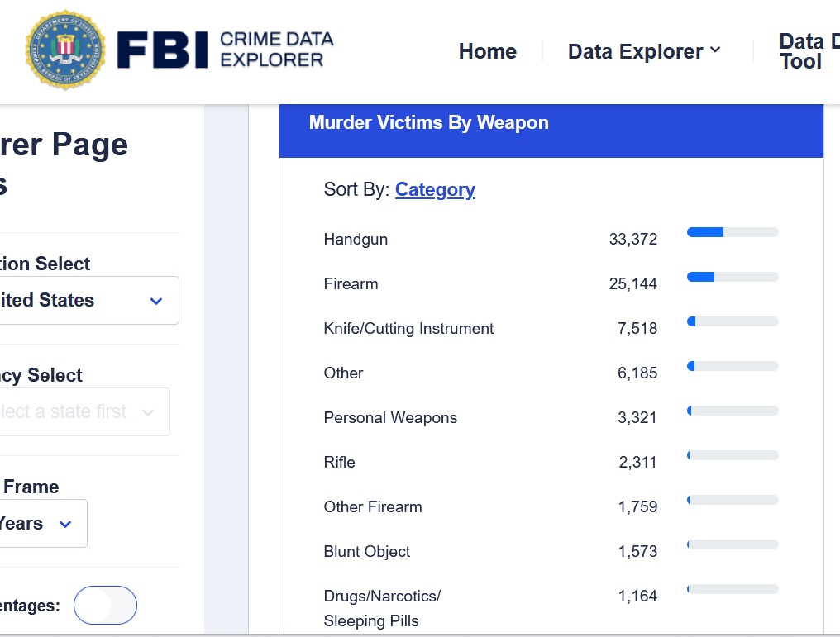Click the FBI seal logo icon
Viewport: 840px width, 637px height.
pyautogui.click(x=65, y=50)
